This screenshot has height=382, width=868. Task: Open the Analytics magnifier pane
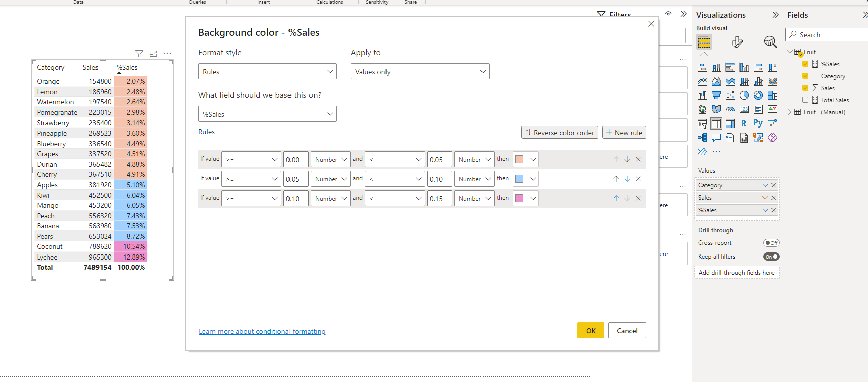pos(770,42)
